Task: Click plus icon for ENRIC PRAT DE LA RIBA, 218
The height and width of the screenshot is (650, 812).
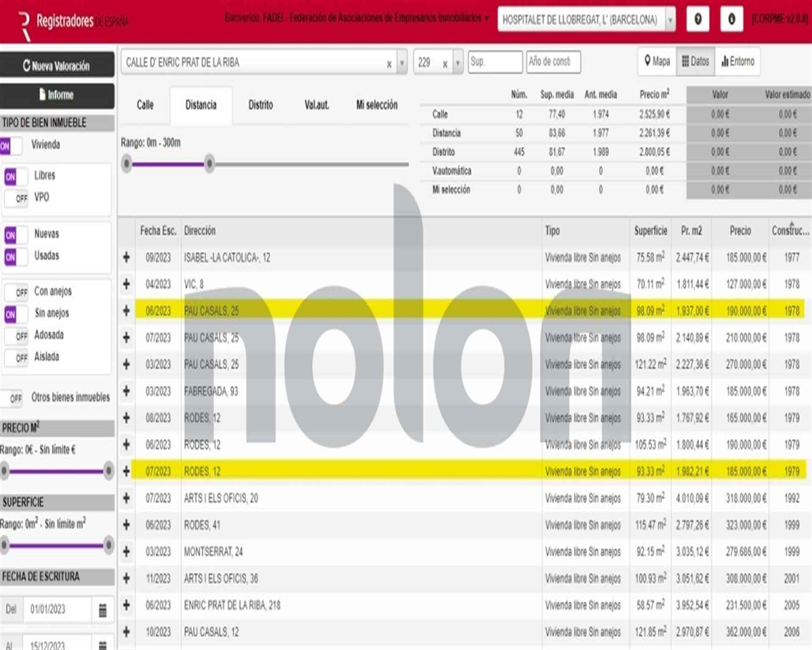Action: (x=127, y=604)
